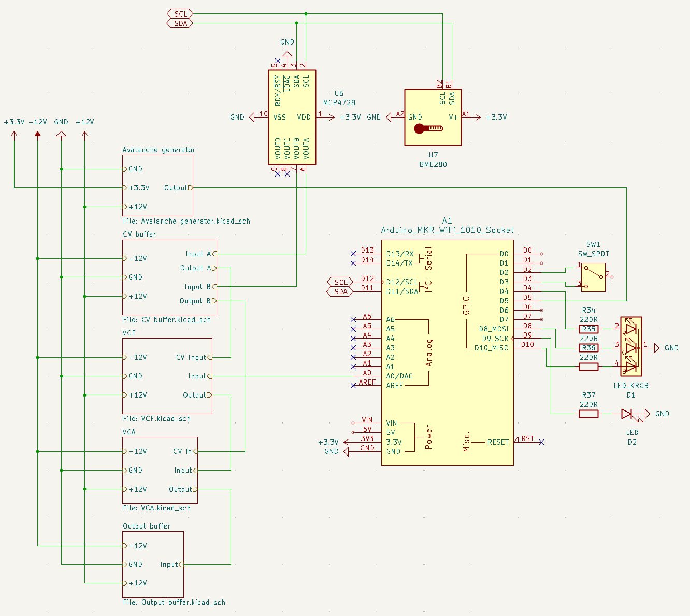
Task: Select the +3.3V arrow at BME280 pin A1
Action: click(x=478, y=117)
